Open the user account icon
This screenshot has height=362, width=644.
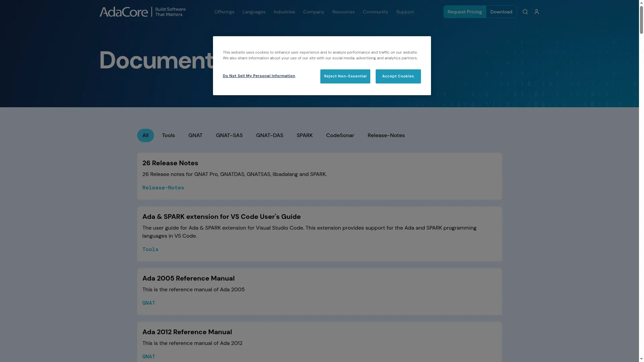537,12
